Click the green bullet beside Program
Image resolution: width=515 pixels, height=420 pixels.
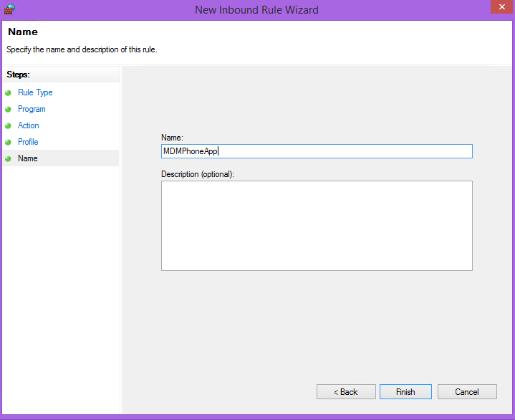tap(8, 109)
